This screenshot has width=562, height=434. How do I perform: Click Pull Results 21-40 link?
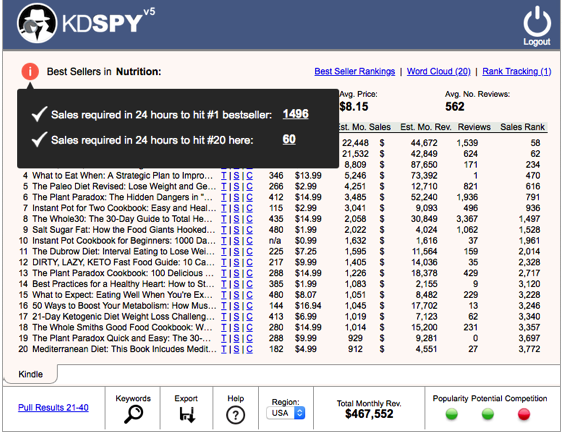click(53, 407)
